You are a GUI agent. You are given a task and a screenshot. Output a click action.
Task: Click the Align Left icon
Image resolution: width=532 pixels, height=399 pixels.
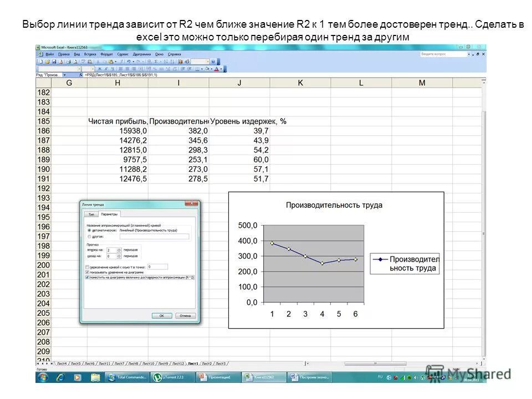121,69
